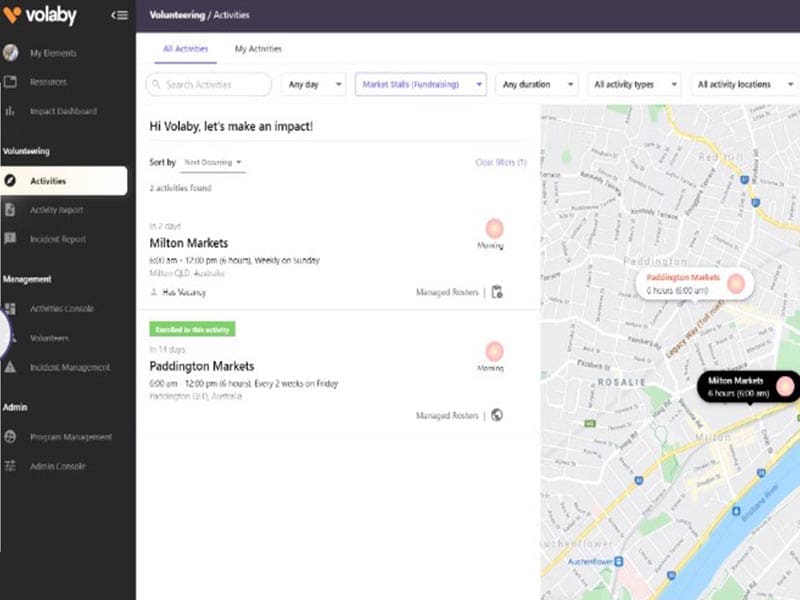
Task: Click Milton Markets Morning sun icon
Action: tap(494, 228)
